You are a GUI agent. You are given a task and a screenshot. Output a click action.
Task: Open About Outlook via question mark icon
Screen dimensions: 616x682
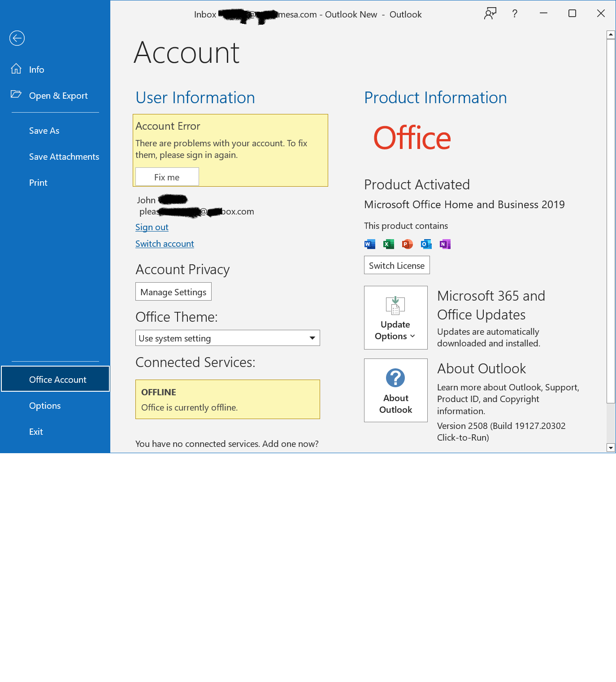click(x=395, y=378)
